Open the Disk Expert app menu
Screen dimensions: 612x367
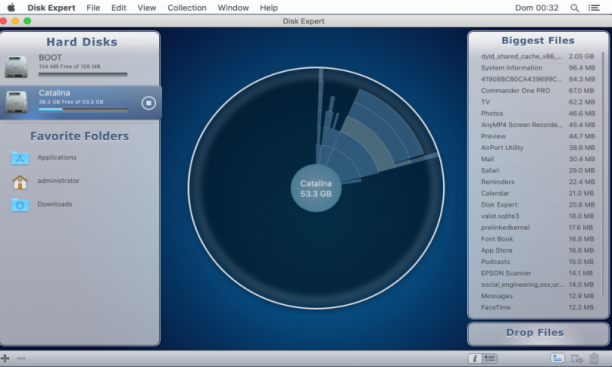(x=51, y=8)
